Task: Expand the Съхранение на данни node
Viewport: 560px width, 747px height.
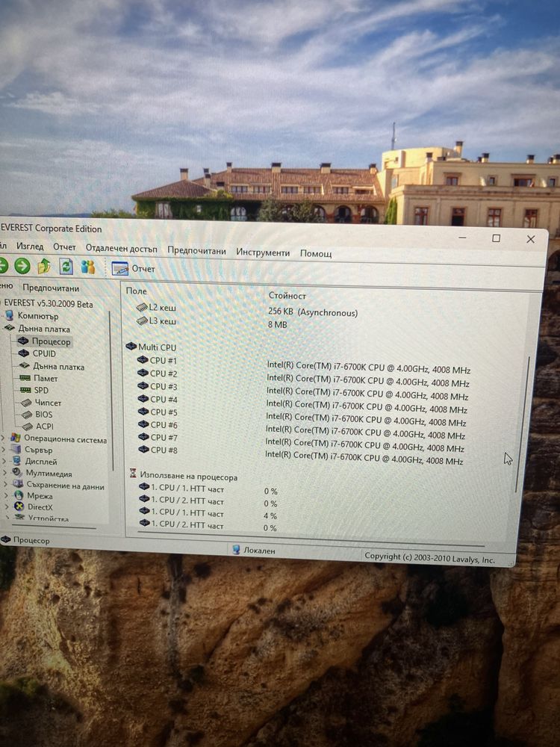Action: pos(6,484)
